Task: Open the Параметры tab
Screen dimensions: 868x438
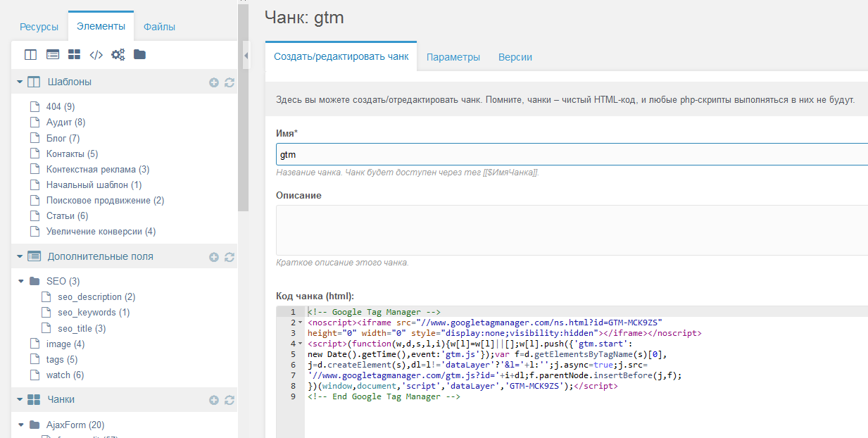Action: coord(453,57)
